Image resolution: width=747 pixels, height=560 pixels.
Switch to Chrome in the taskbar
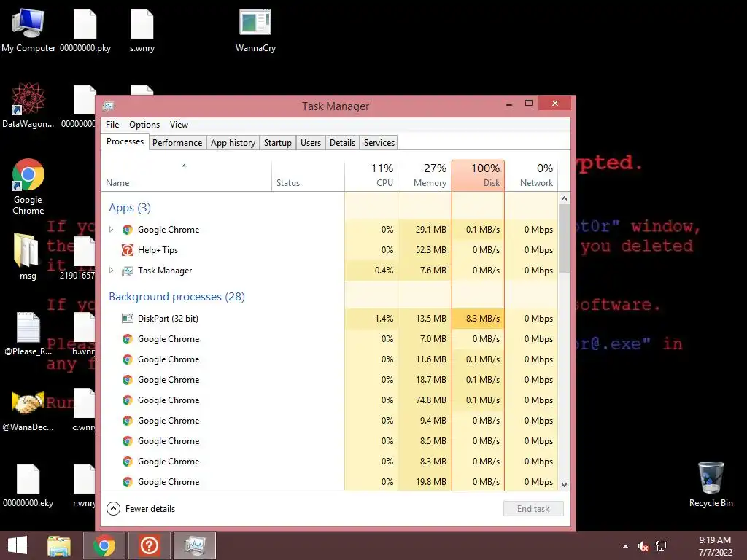point(104,545)
